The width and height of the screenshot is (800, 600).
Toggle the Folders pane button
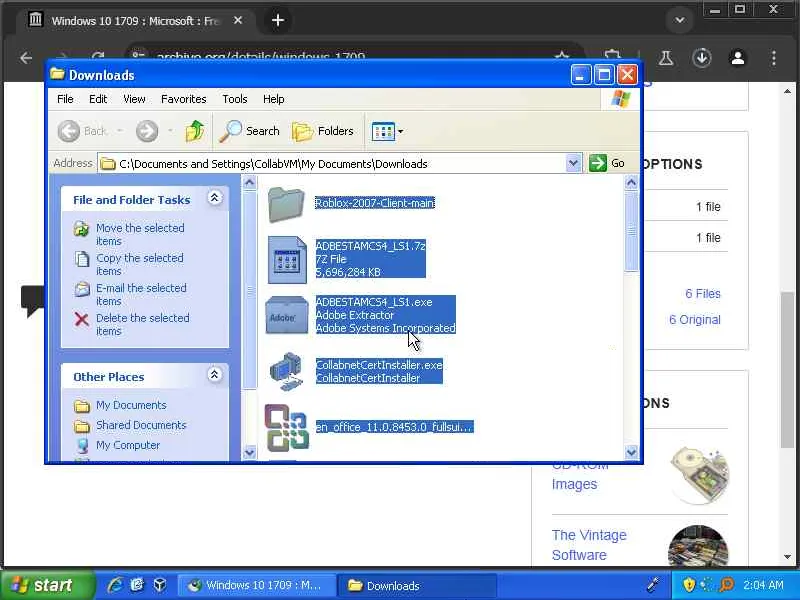[x=322, y=131]
